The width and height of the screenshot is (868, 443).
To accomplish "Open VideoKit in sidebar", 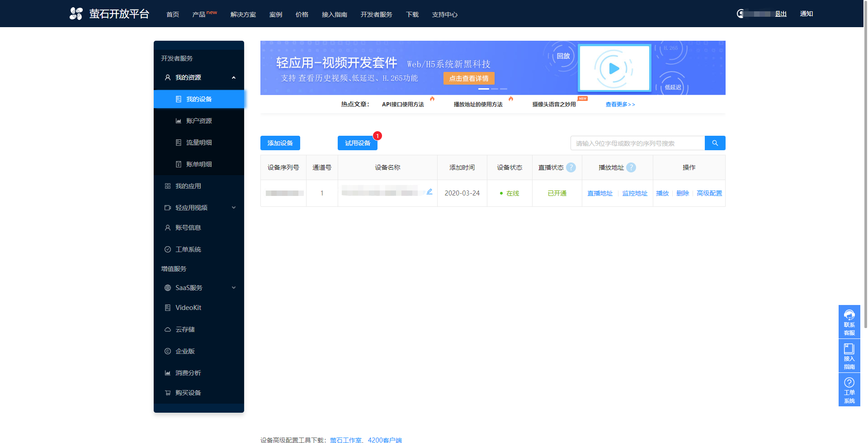I will tap(199, 308).
